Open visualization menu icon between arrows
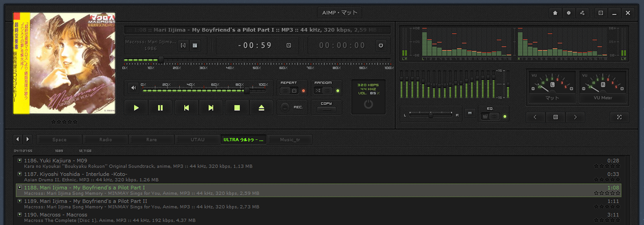The image size is (644, 225). pyautogui.click(x=555, y=116)
